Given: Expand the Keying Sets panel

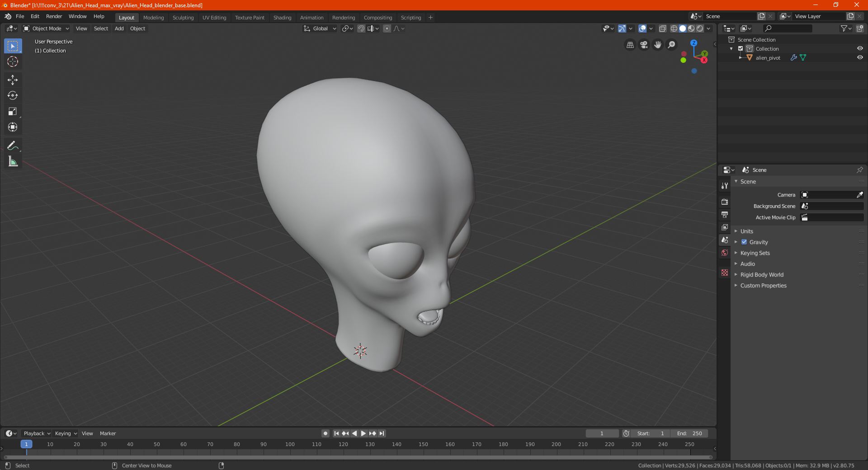Looking at the screenshot, I should tap(755, 253).
